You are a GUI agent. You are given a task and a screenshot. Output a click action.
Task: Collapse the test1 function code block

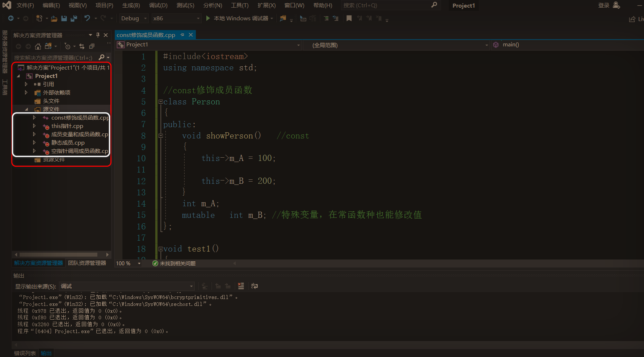pyautogui.click(x=161, y=249)
